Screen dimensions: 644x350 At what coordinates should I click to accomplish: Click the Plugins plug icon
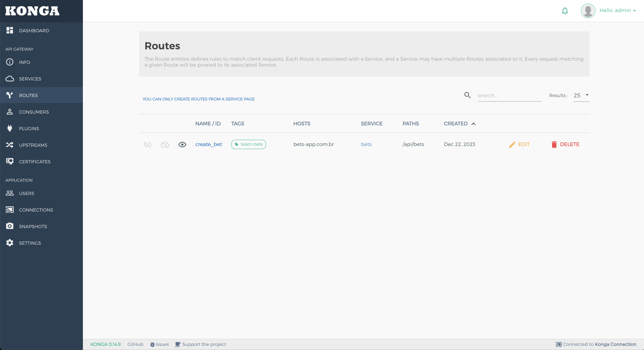tap(10, 128)
